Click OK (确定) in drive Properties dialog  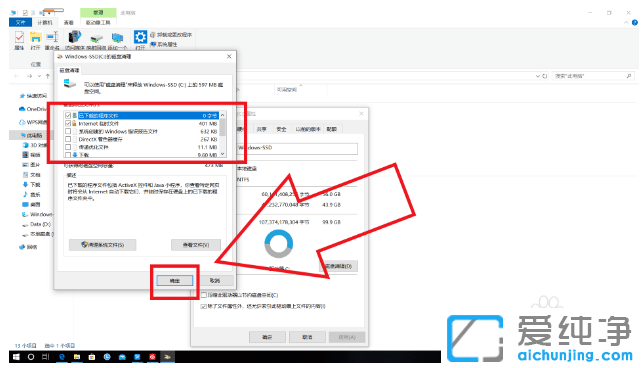(267, 337)
